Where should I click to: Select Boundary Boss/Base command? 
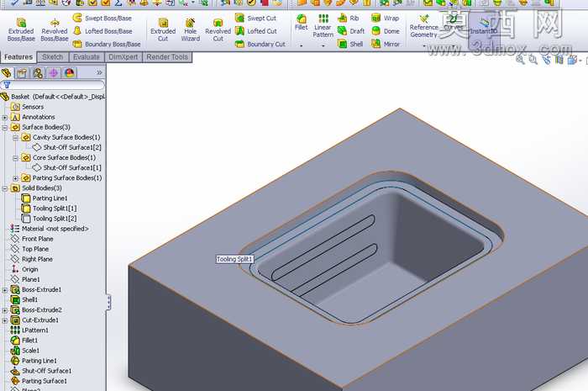[x=107, y=44]
